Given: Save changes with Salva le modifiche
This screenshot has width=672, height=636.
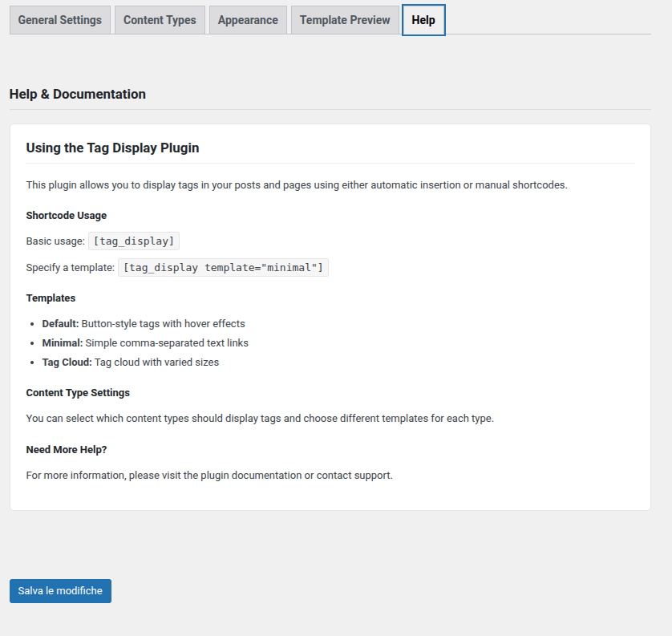Looking at the screenshot, I should point(60,591).
